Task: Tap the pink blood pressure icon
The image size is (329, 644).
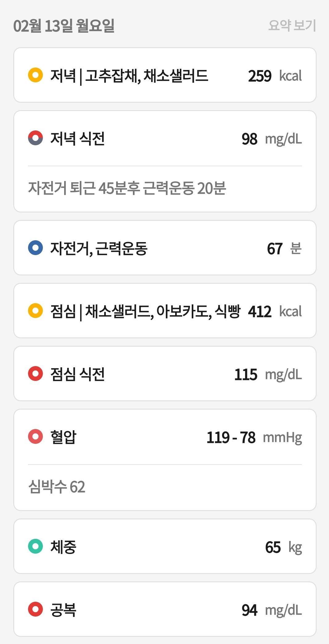Action: [x=35, y=436]
